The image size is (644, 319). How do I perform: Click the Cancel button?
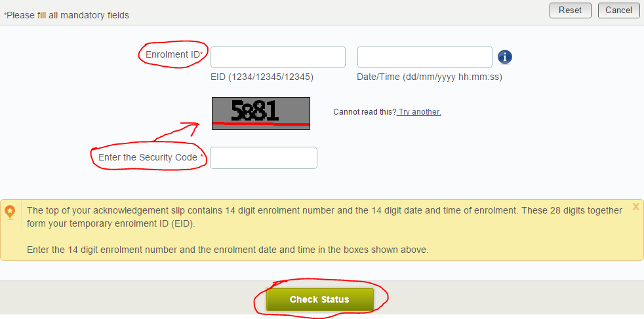(x=619, y=10)
